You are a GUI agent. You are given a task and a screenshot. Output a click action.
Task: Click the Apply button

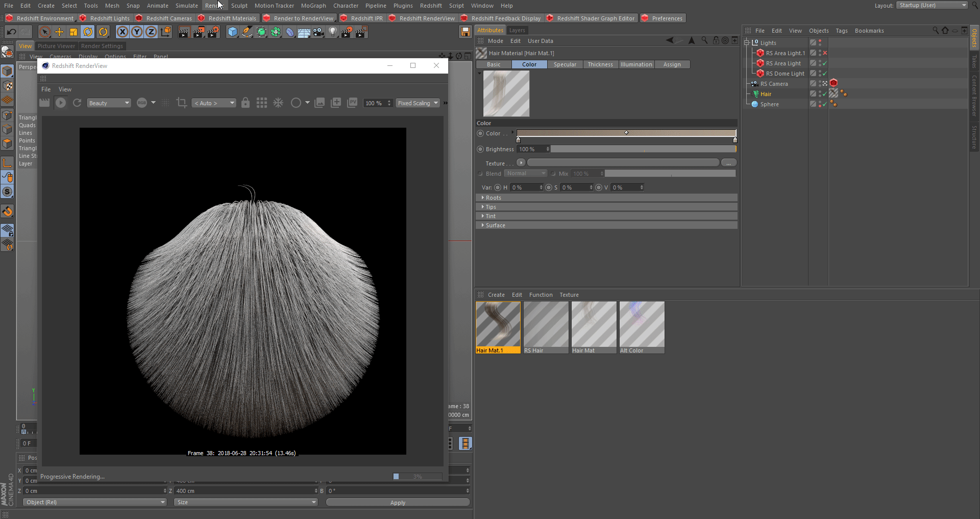[398, 503]
